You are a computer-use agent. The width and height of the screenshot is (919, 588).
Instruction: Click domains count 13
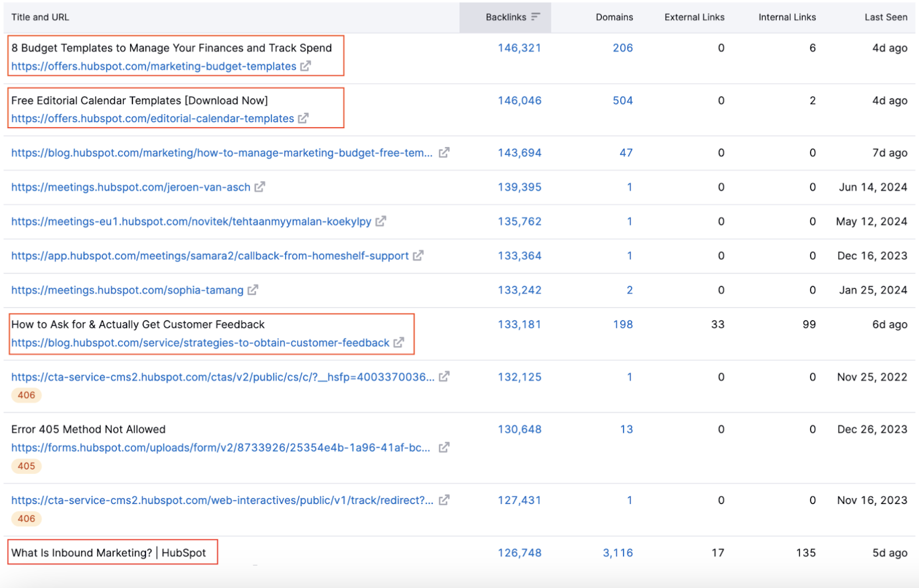626,430
